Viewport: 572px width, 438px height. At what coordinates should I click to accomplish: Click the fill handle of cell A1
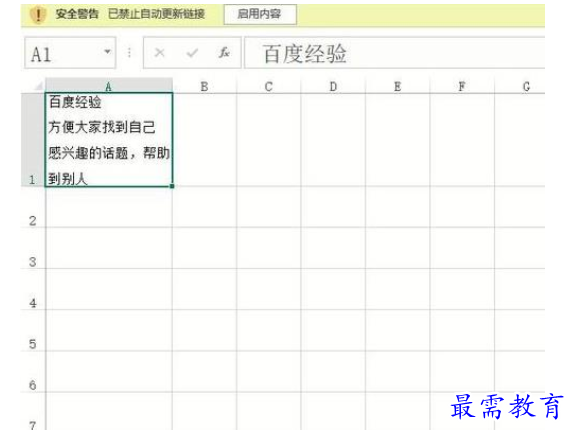point(172,186)
